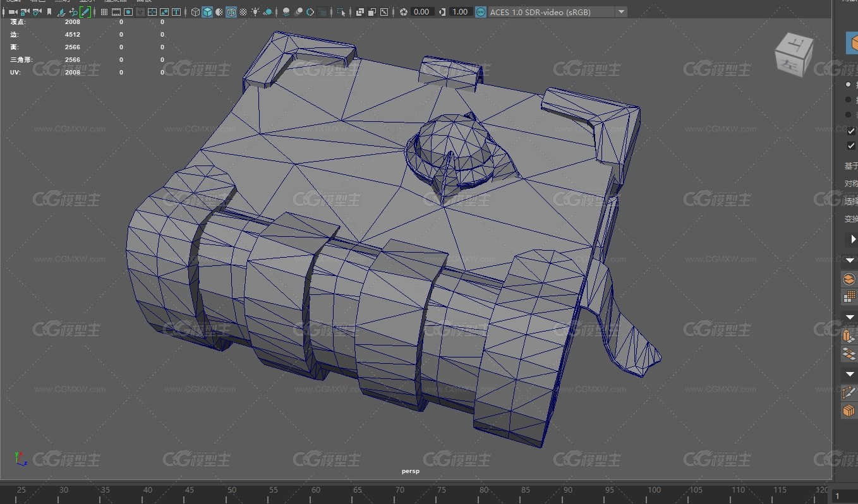
Task: Toggle multisample anti-aliasing icon
Action: coord(310,12)
